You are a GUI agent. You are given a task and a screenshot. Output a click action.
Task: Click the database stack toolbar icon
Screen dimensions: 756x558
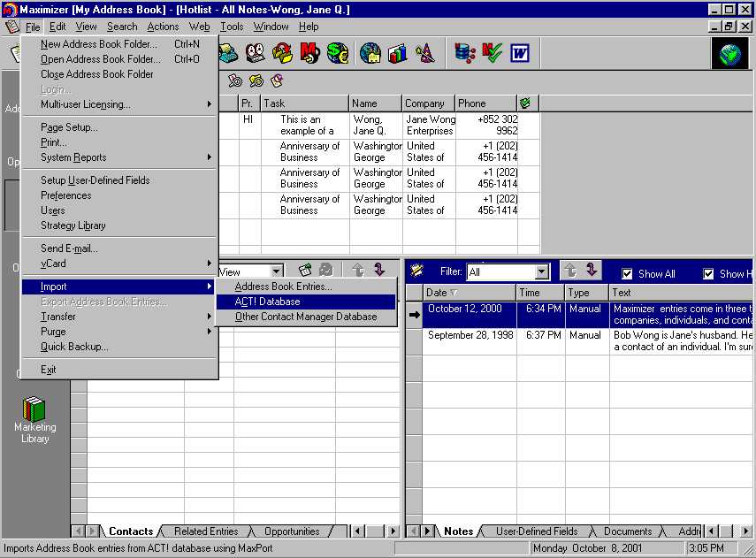pos(464,53)
